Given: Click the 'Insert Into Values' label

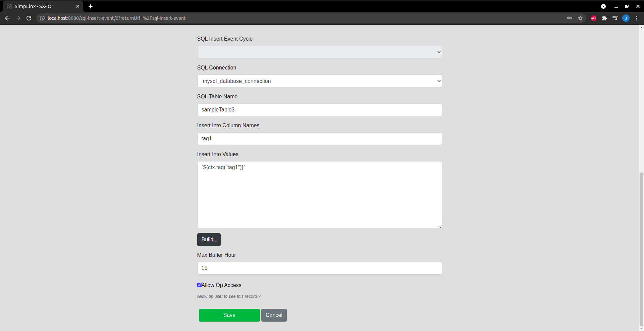Looking at the screenshot, I should pos(218,154).
